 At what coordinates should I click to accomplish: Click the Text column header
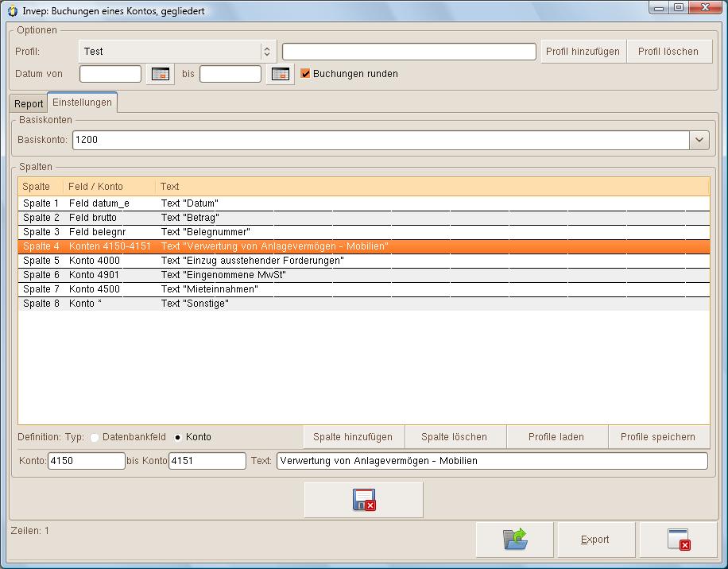coord(432,187)
